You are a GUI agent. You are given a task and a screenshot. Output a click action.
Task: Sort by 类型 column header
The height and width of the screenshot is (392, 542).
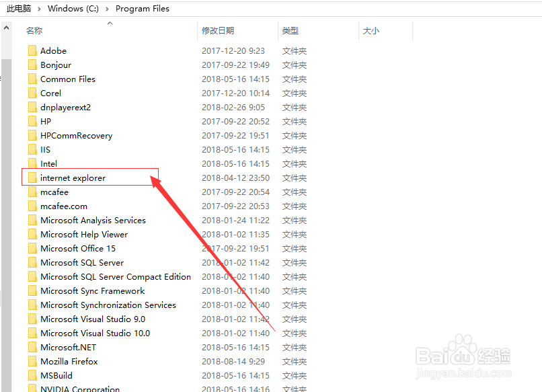click(290, 30)
